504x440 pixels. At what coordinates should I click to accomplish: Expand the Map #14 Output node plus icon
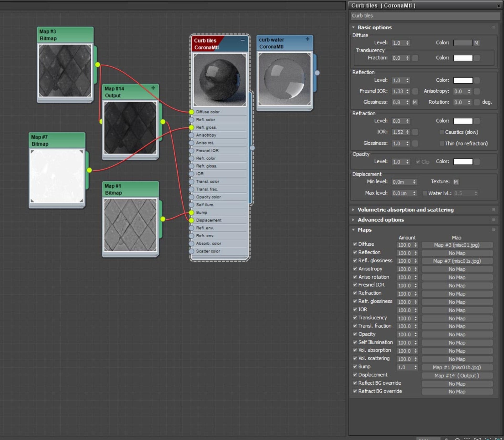pyautogui.click(x=153, y=88)
